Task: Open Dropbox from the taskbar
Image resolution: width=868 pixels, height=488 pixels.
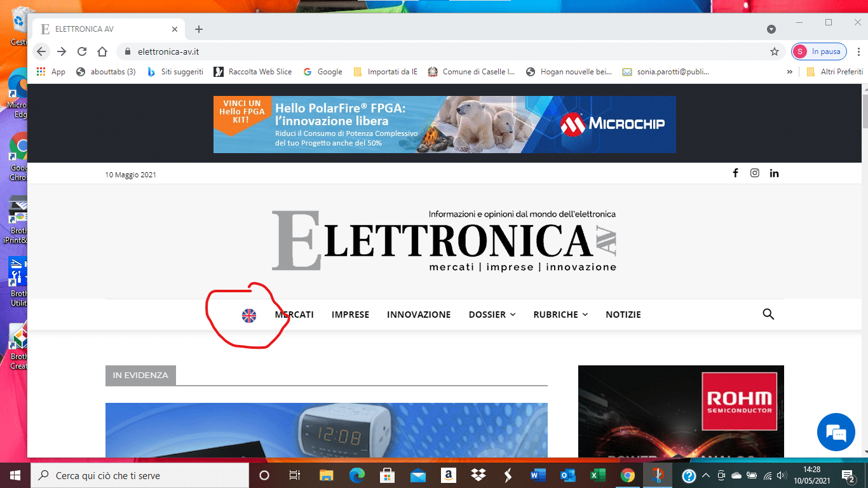Action: 478,475
